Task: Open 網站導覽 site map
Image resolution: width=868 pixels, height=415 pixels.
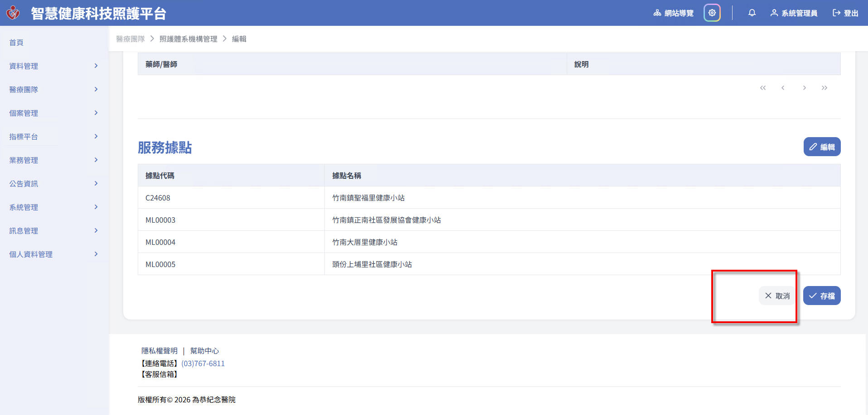Action: coord(673,13)
